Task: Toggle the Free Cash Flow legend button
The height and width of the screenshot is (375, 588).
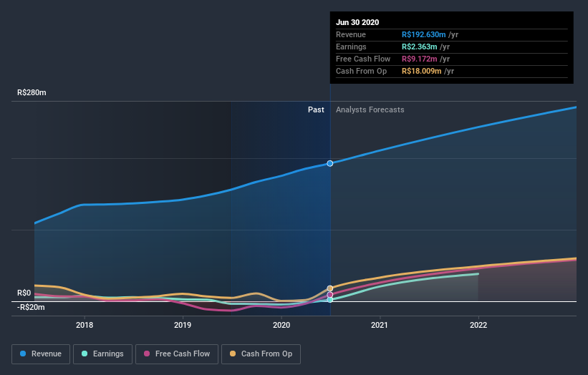Action: click(177, 354)
